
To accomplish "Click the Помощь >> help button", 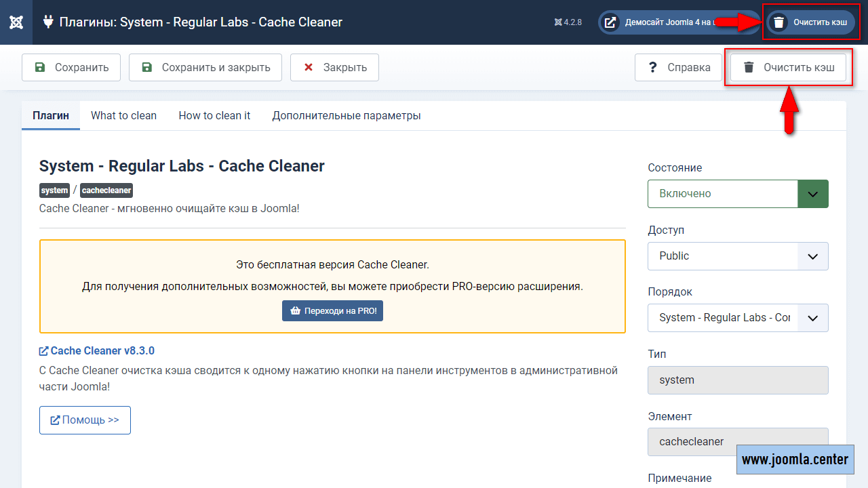I will (x=85, y=420).
